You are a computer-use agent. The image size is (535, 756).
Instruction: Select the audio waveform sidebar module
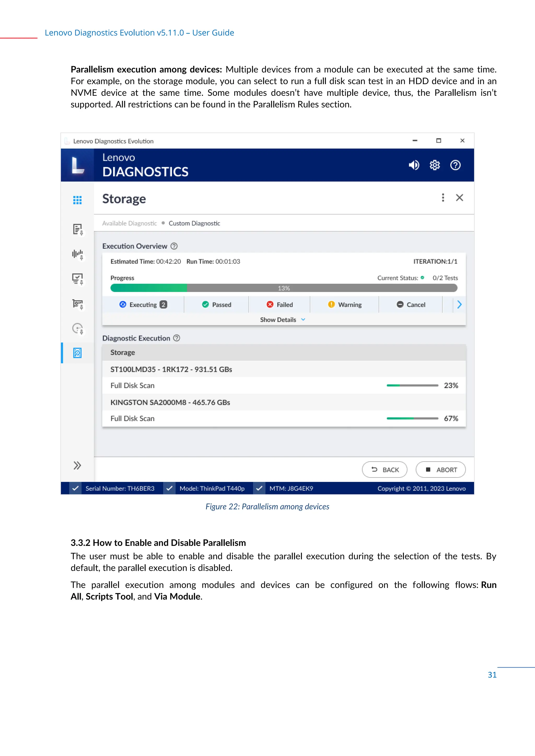(77, 254)
